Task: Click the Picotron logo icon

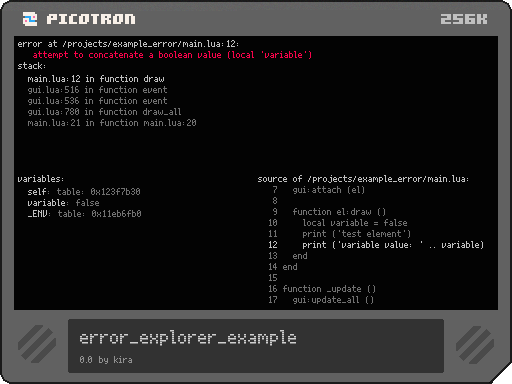Action: 30,19
